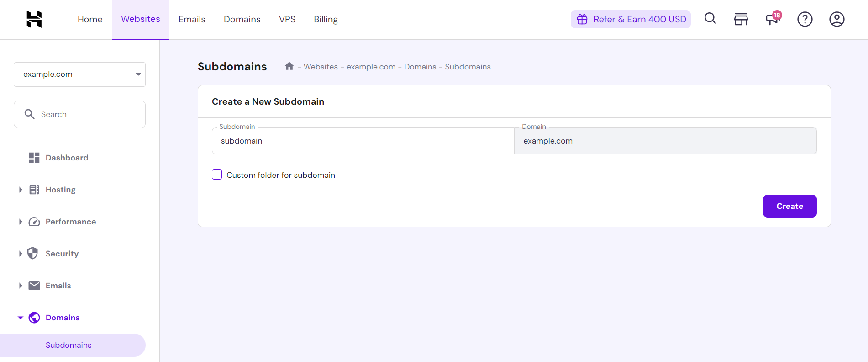The image size is (868, 362).
Task: Open the search magnifier in top bar
Action: tap(710, 19)
